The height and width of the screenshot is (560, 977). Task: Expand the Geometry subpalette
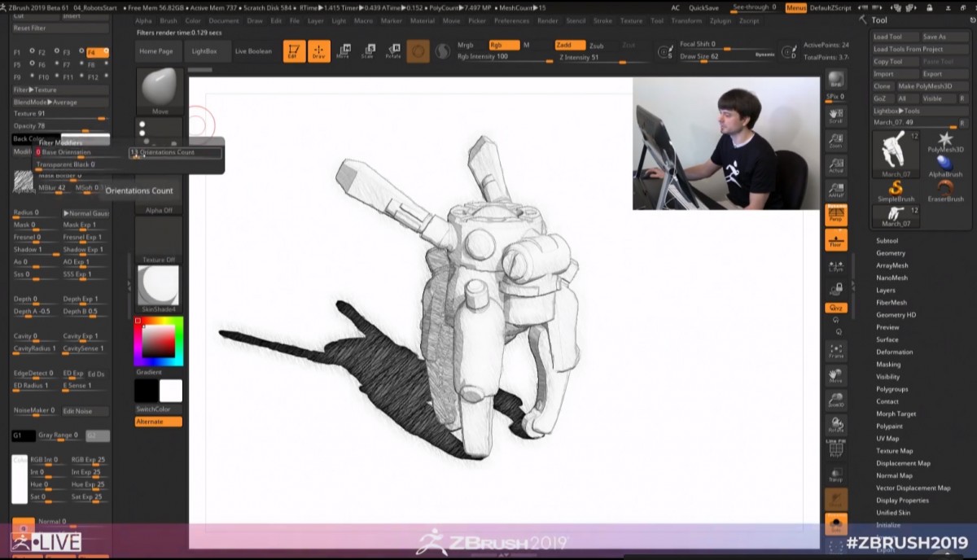click(890, 253)
